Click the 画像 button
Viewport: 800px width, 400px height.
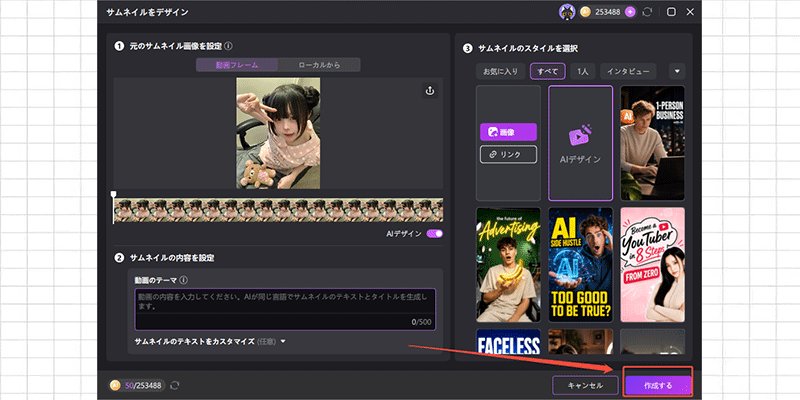pyautogui.click(x=508, y=132)
